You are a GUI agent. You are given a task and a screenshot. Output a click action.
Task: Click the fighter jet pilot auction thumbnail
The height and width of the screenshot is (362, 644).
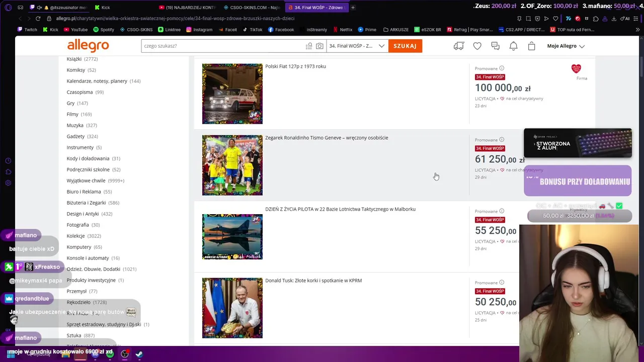(x=232, y=236)
